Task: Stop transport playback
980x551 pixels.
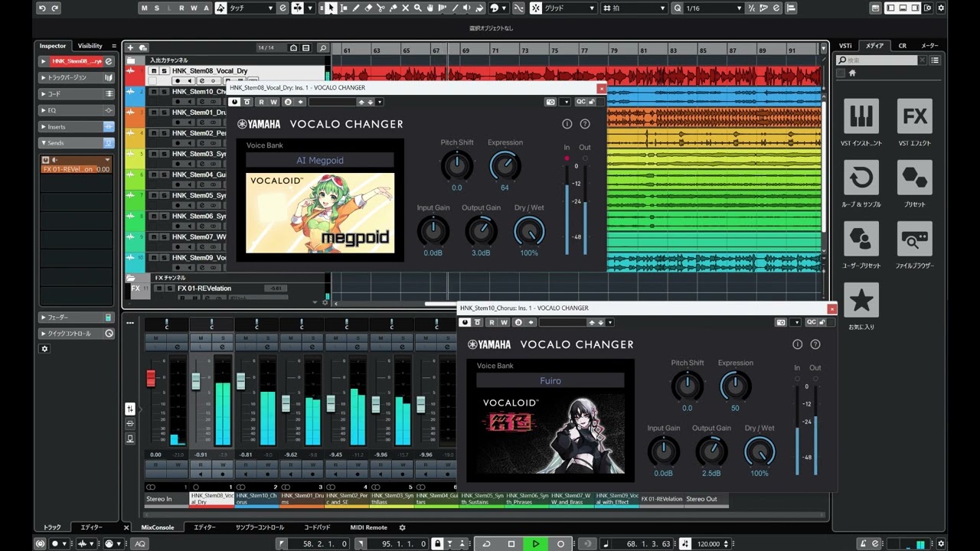Action: (511, 543)
